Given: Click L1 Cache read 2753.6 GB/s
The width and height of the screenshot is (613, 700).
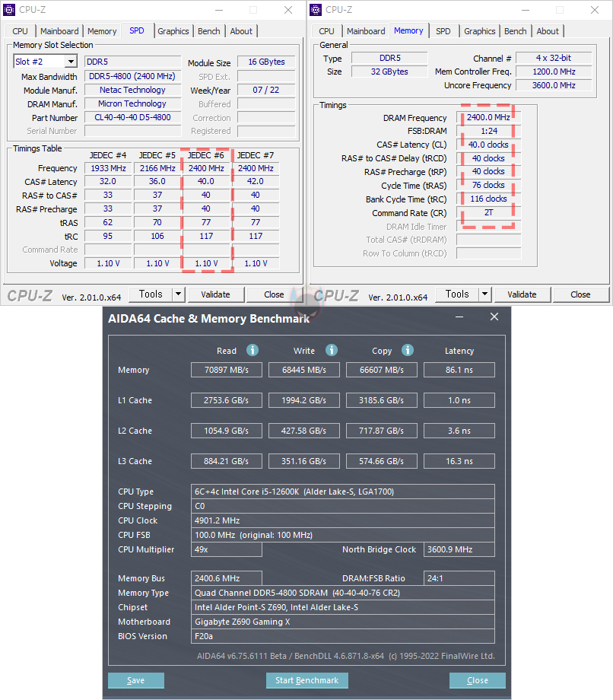Looking at the screenshot, I should 227,400.
